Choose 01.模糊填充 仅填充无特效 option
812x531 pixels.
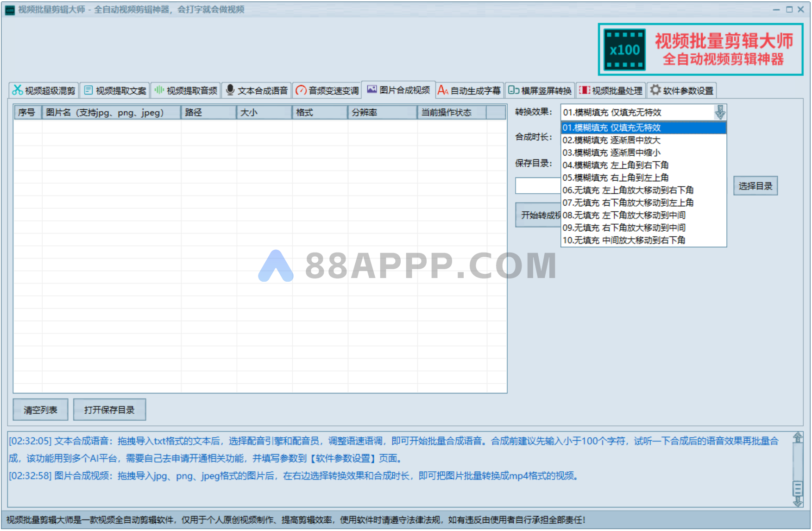643,127
